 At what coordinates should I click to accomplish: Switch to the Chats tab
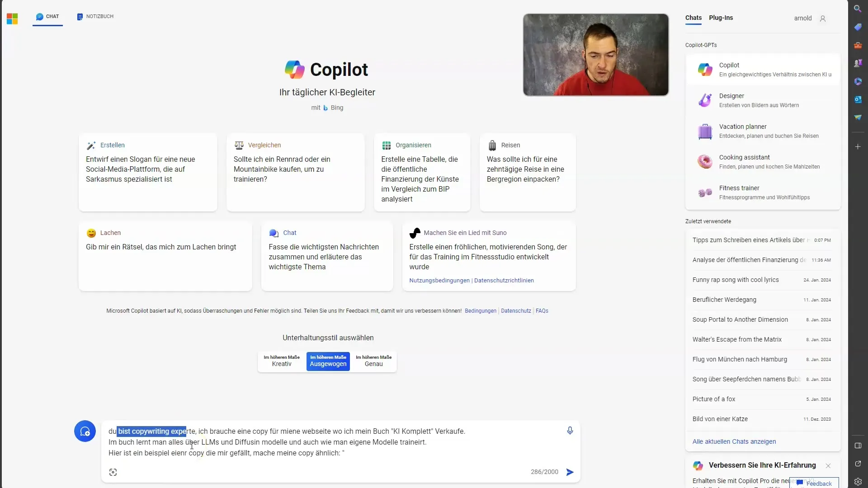tap(693, 18)
